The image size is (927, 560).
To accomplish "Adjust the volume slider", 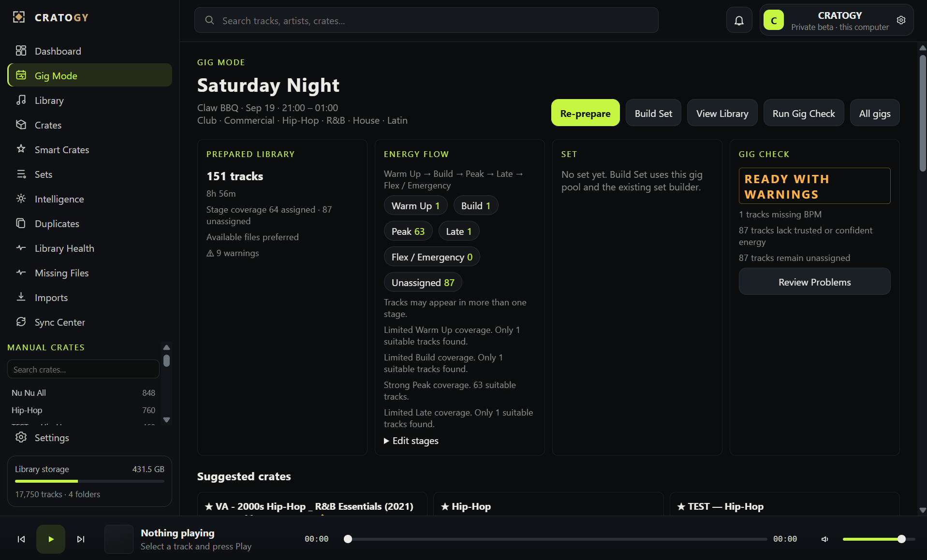I will 879,539.
